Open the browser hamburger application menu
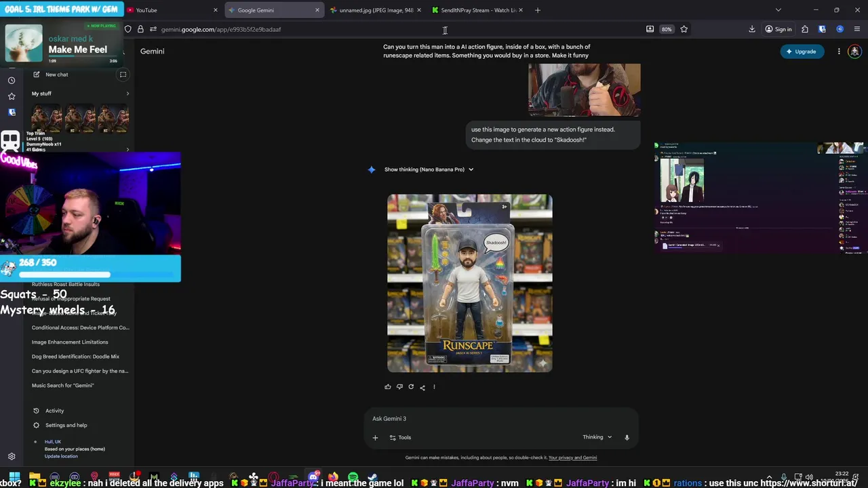This screenshot has width=868, height=488. [x=857, y=29]
